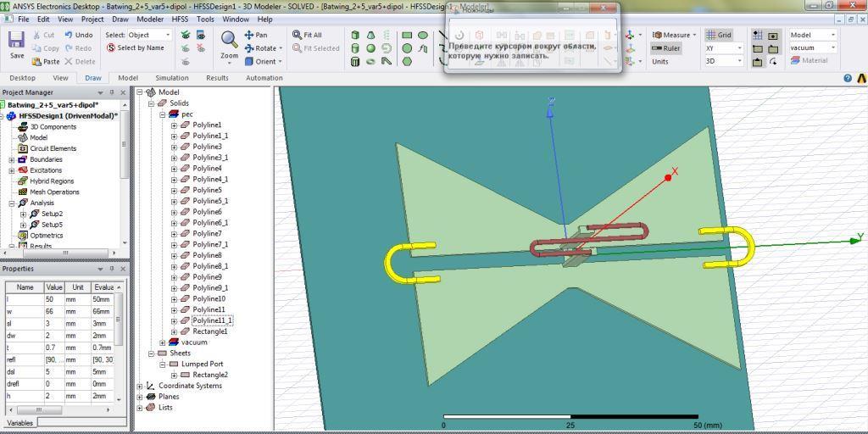Click the Save icon in the ribbon
This screenshot has height=434, width=868.
coord(16,42)
